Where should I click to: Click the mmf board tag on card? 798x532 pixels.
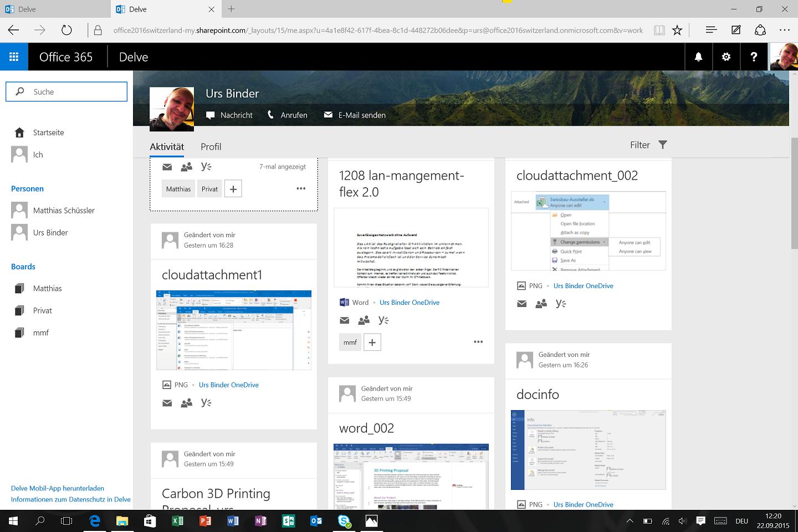350,342
